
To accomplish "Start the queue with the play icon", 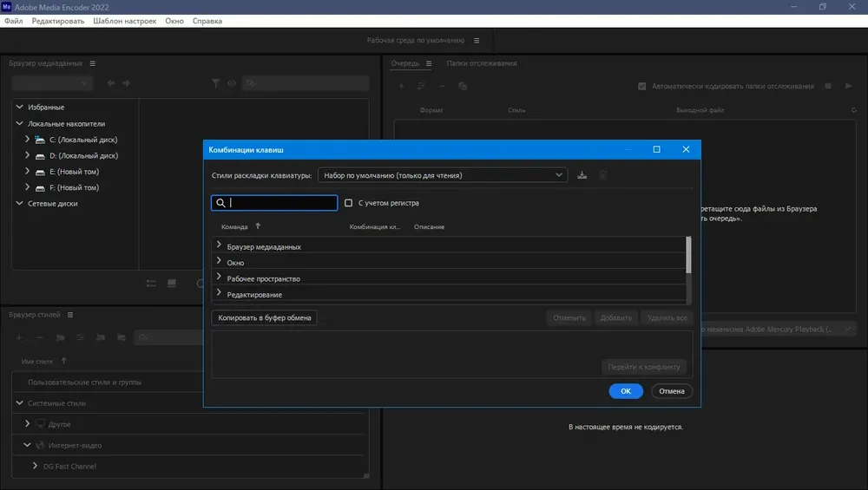I will tap(848, 86).
